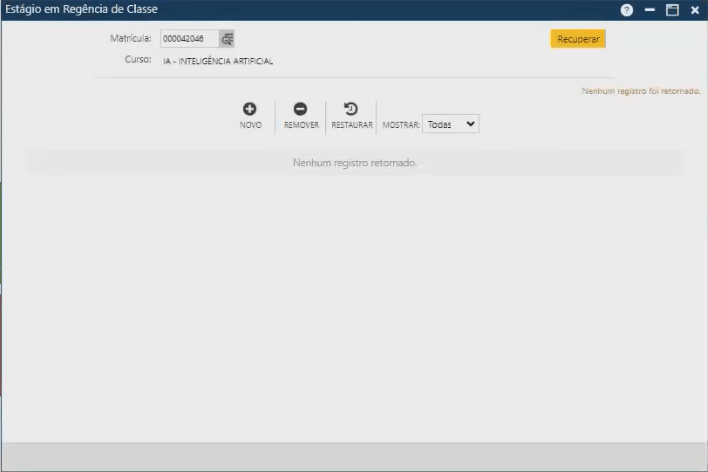Image resolution: width=708 pixels, height=472 pixels.
Task: Click the Recuperar button
Action: (578, 39)
